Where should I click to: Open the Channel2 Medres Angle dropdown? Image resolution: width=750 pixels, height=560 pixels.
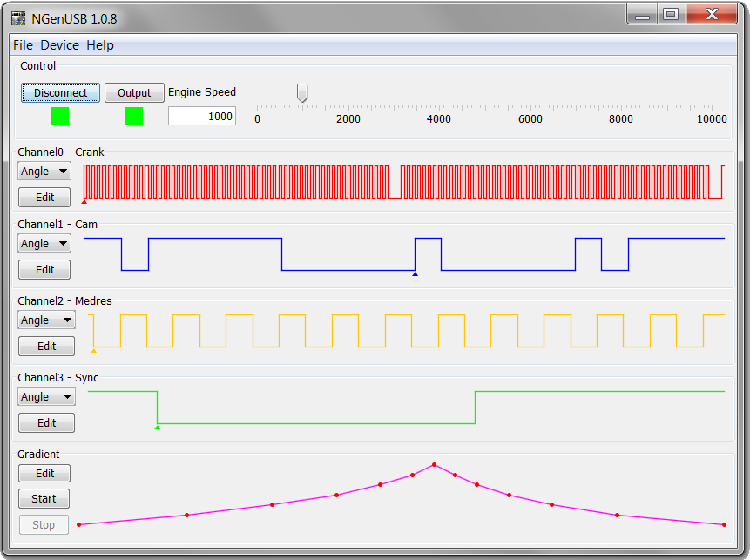pyautogui.click(x=46, y=320)
